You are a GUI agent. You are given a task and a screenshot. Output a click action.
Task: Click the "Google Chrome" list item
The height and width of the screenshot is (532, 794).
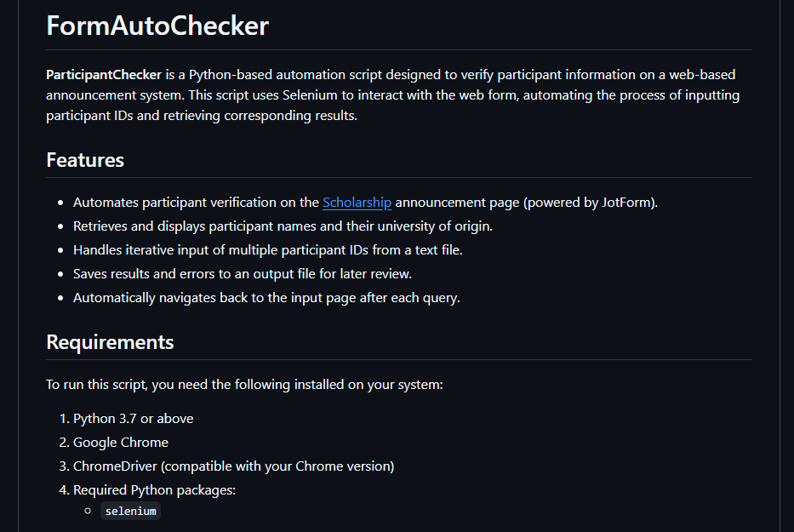click(x=121, y=443)
